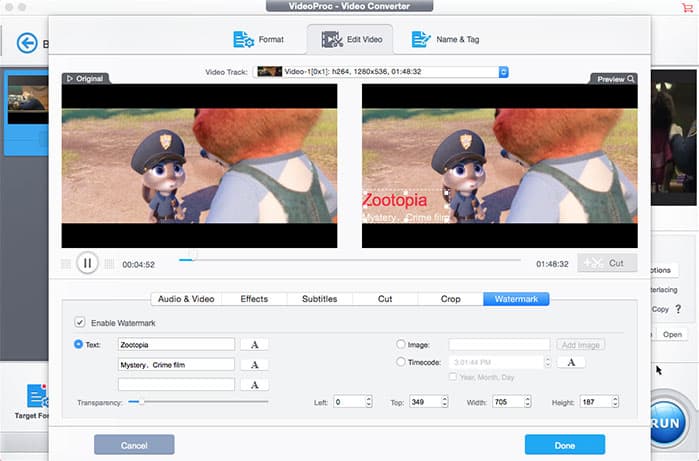The height and width of the screenshot is (461, 699).
Task: Click the Name & Tag pencil icon
Action: point(421,39)
